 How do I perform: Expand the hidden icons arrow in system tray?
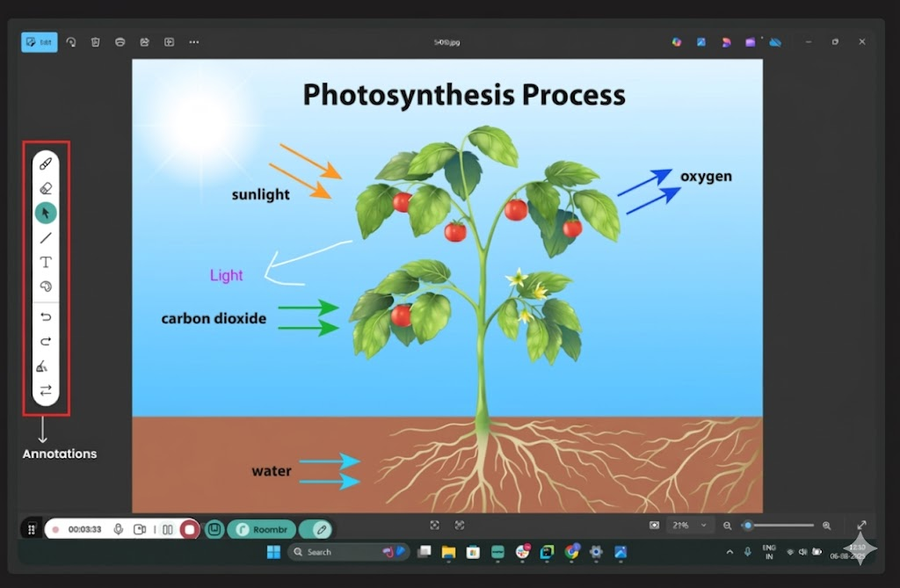729,552
